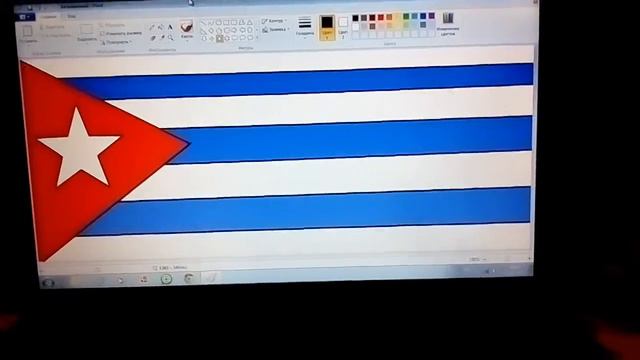This screenshot has width=640, height=360.
Task: Select the Magnifier tool
Action: point(171,38)
